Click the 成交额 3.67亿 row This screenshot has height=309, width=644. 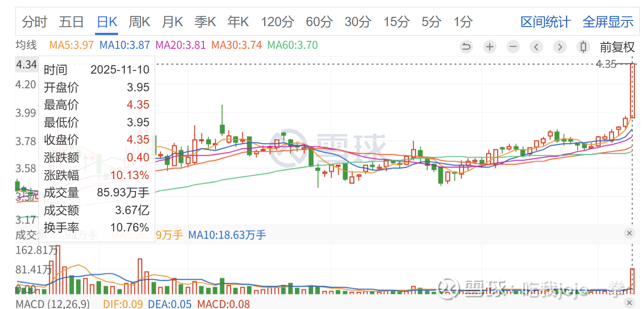click(x=96, y=210)
